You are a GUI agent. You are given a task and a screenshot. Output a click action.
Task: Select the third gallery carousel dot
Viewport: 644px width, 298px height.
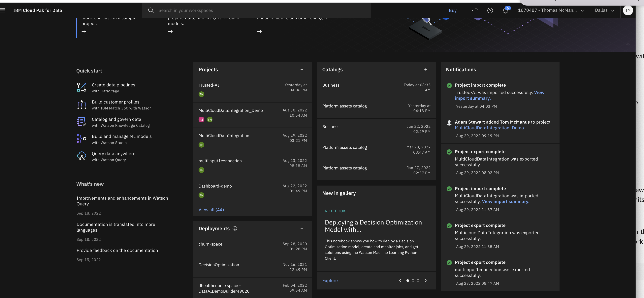point(418,281)
